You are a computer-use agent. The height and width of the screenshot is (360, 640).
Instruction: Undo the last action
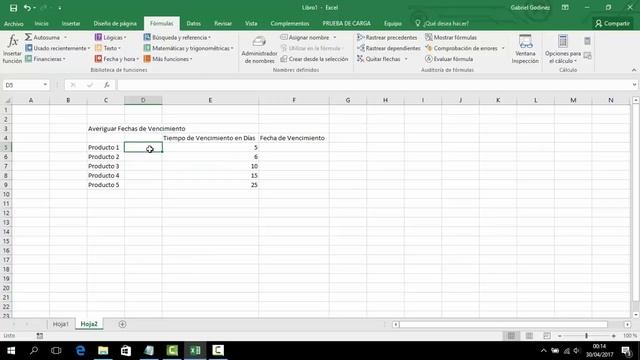tap(27, 8)
